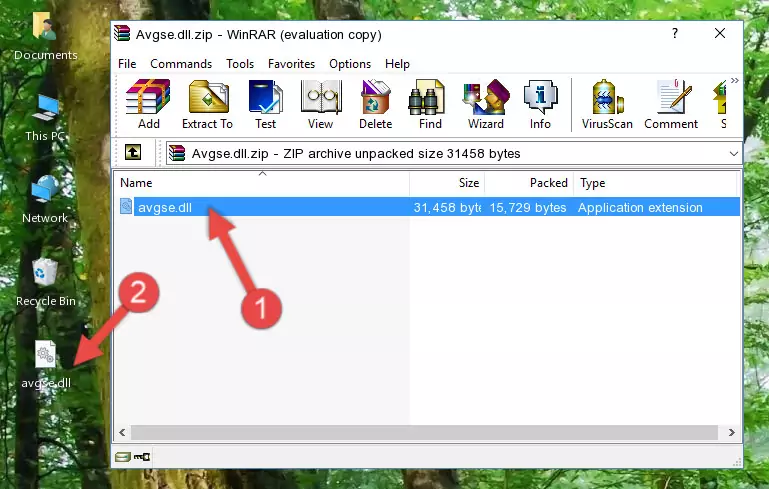Sort by the Packed column header
Viewport: 769px width, 489px height.
point(529,183)
